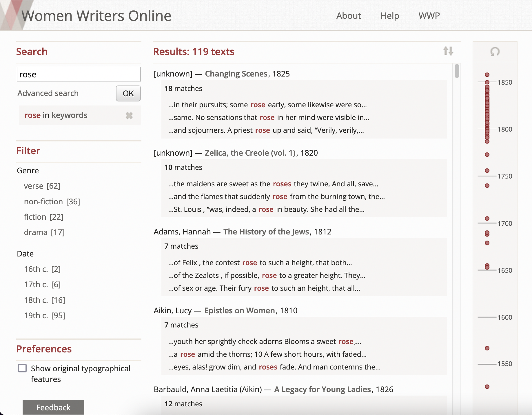This screenshot has height=415, width=532.
Task: Toggle 'Show original typographical features' checkbox
Action: (x=22, y=368)
